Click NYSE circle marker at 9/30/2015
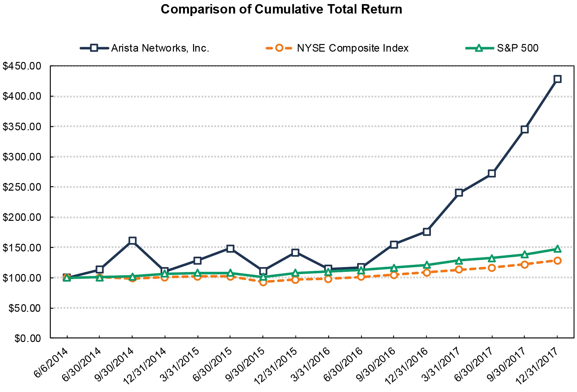Screen dimensions: 577x392 263,282
